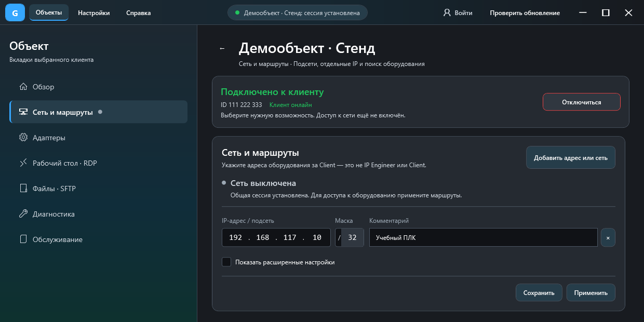The image size is (644, 322).
Task: Click the blue G application logo
Action: [15, 12]
